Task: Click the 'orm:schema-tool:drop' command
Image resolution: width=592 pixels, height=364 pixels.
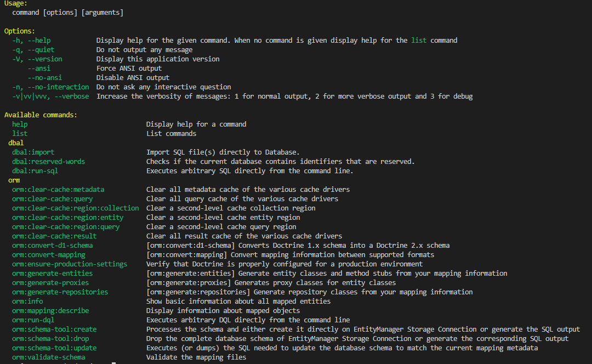Action: 50,339
